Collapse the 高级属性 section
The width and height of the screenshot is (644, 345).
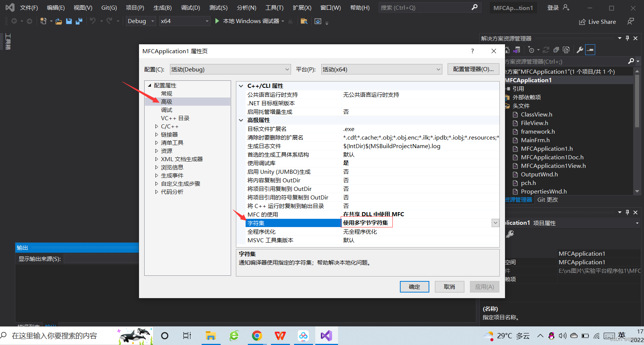coord(241,120)
